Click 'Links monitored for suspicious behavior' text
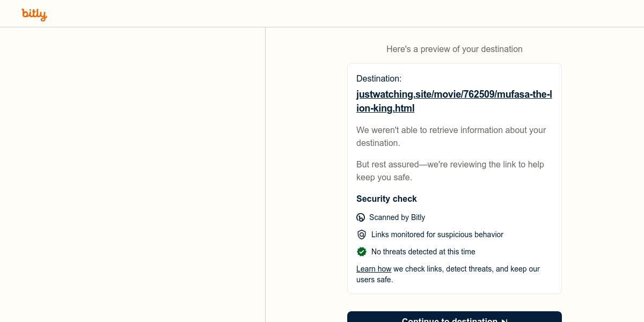Viewport: 644px width, 322px height. (x=437, y=235)
